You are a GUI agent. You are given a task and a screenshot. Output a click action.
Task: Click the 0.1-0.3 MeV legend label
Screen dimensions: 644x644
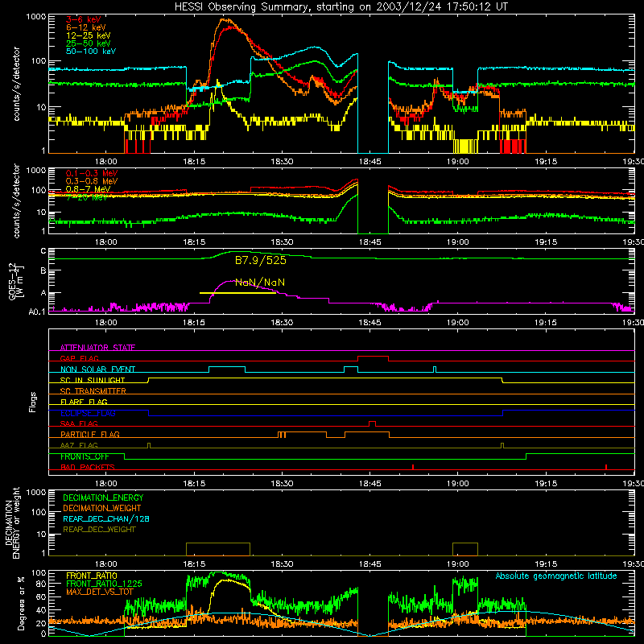(92, 173)
